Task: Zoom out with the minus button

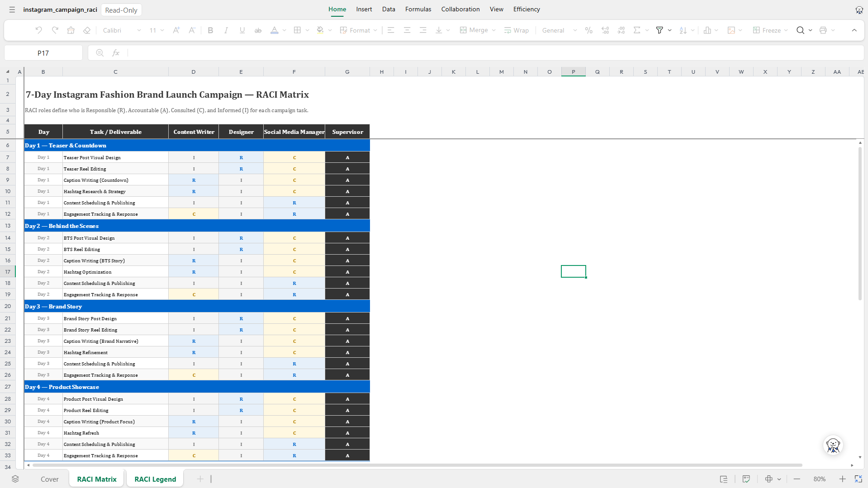Action: coord(797,479)
